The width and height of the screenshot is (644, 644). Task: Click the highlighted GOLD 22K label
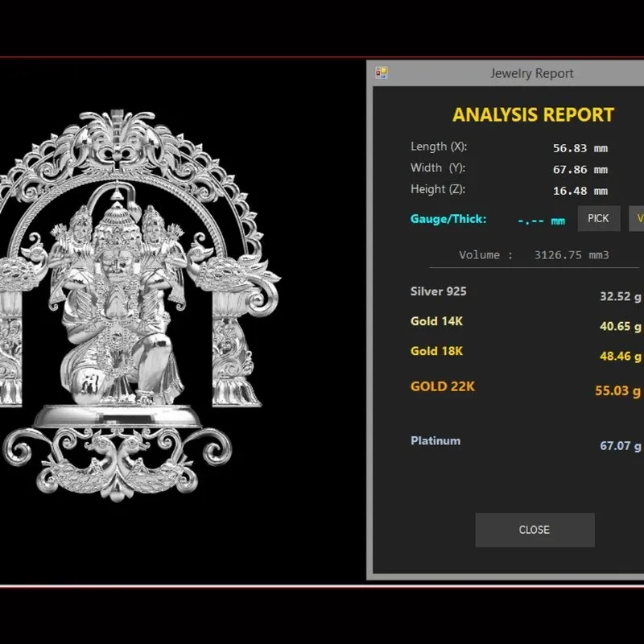[x=442, y=386]
